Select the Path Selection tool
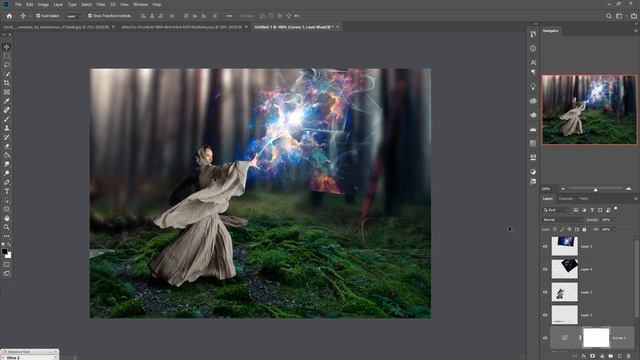The image size is (640, 360). pyautogui.click(x=7, y=200)
